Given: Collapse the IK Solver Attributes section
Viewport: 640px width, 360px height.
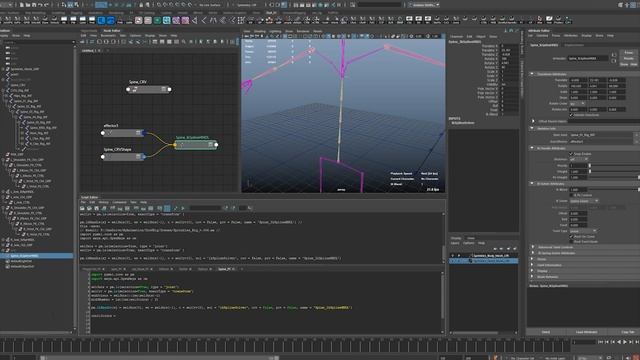Looking at the screenshot, I should 532,184.
